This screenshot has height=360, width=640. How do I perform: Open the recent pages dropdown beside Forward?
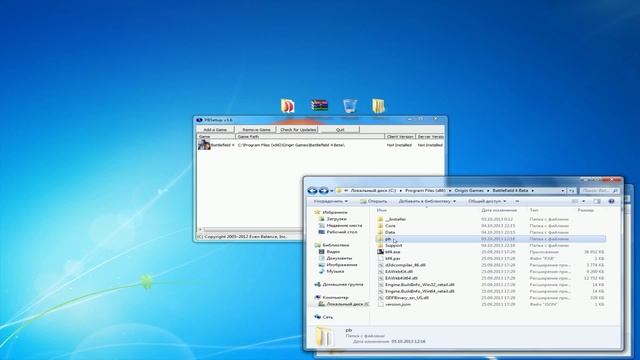331,191
